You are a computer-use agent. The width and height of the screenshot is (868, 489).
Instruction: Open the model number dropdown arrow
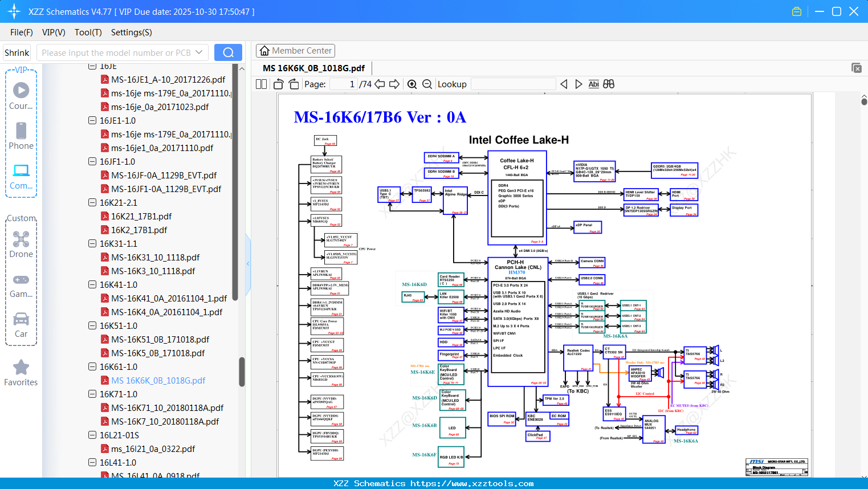pos(199,52)
